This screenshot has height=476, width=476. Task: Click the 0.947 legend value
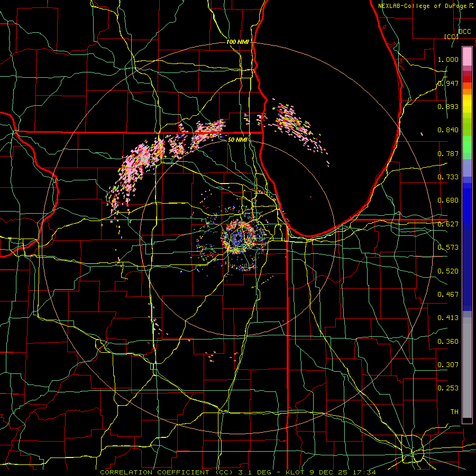[448, 83]
